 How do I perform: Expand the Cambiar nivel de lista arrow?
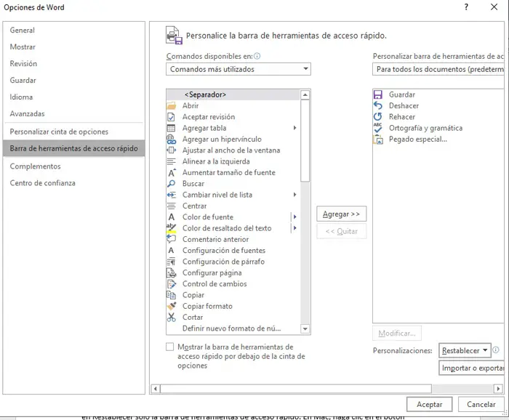[x=294, y=195]
